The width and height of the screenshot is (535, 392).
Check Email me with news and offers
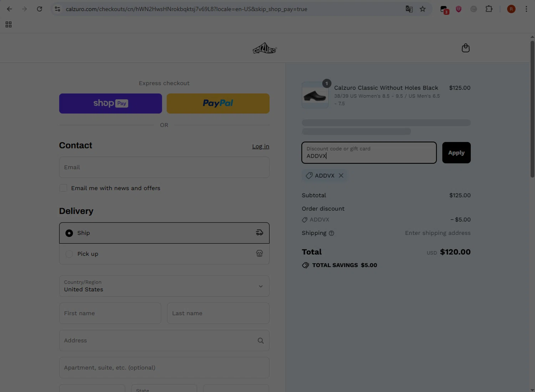pos(63,188)
